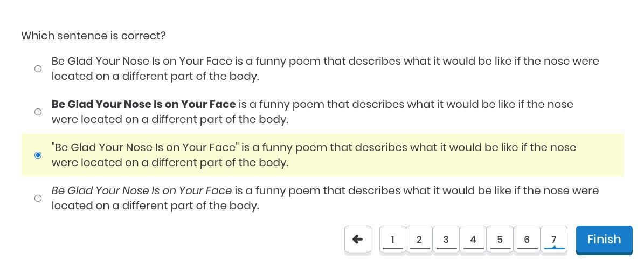Navigate to question 4

point(473,239)
